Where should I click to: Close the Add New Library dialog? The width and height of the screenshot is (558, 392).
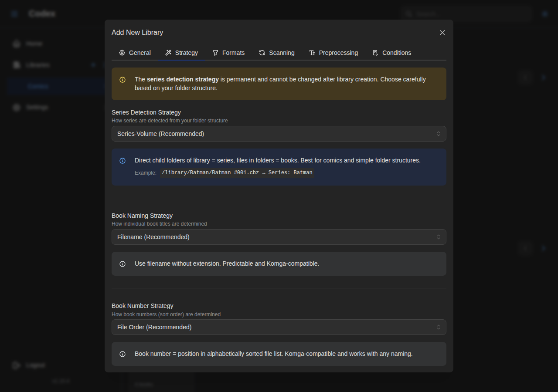442,33
